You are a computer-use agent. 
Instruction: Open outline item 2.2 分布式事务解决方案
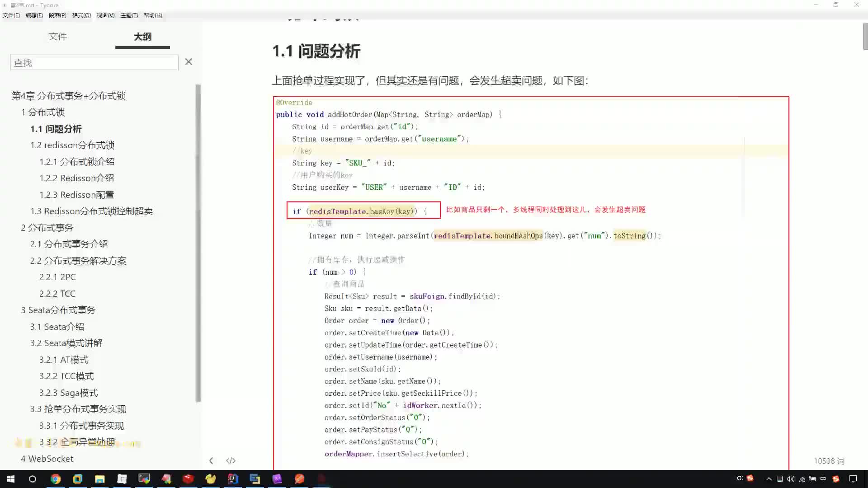(78, 261)
